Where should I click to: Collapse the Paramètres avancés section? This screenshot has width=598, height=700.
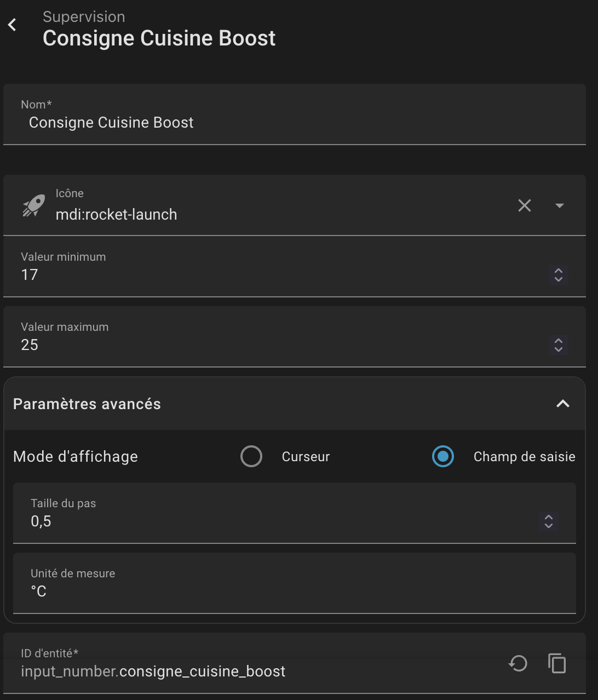point(562,404)
